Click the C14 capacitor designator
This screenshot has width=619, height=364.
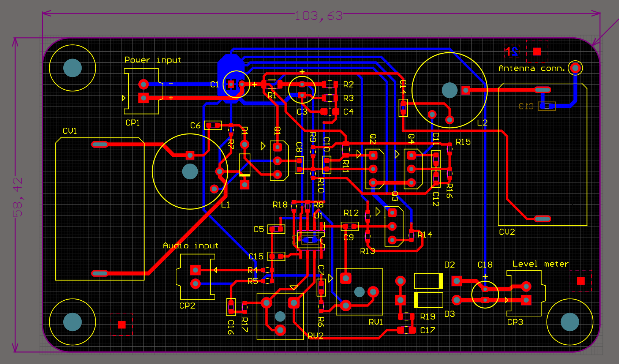pos(403,87)
